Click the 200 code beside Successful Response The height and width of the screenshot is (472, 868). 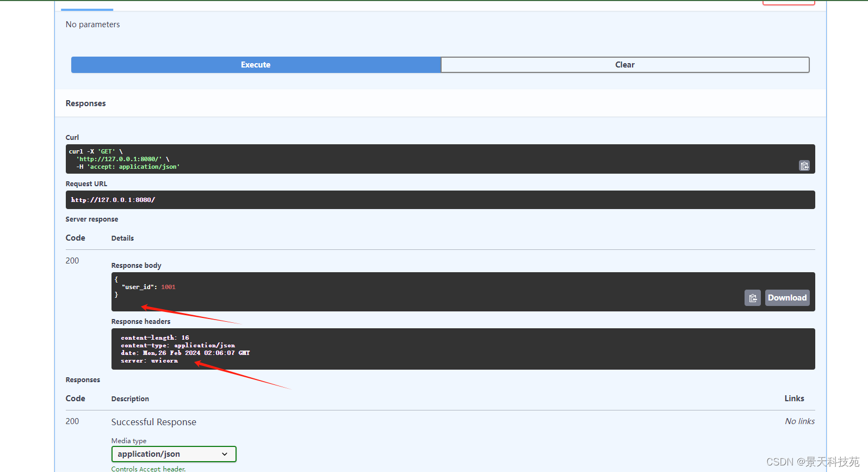click(72, 421)
